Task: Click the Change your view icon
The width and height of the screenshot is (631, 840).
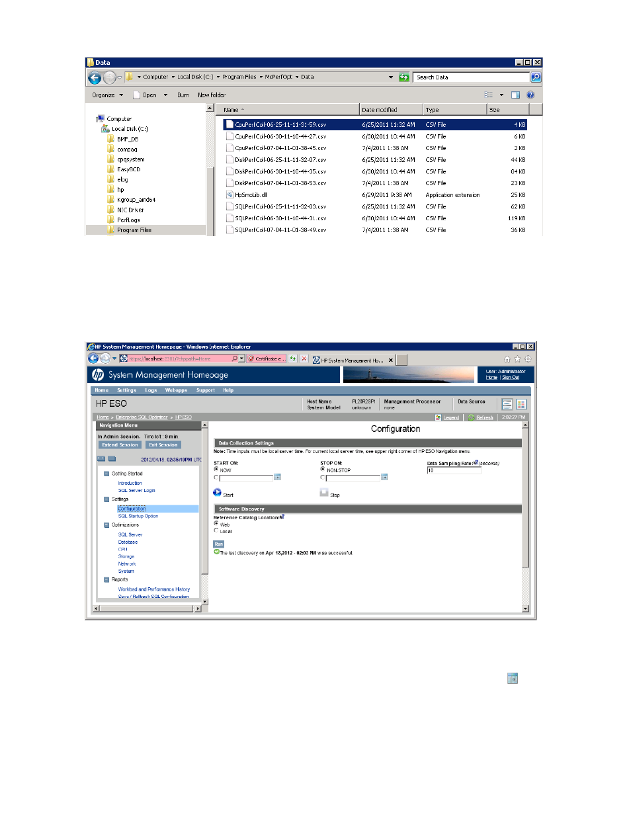Action: click(x=489, y=95)
